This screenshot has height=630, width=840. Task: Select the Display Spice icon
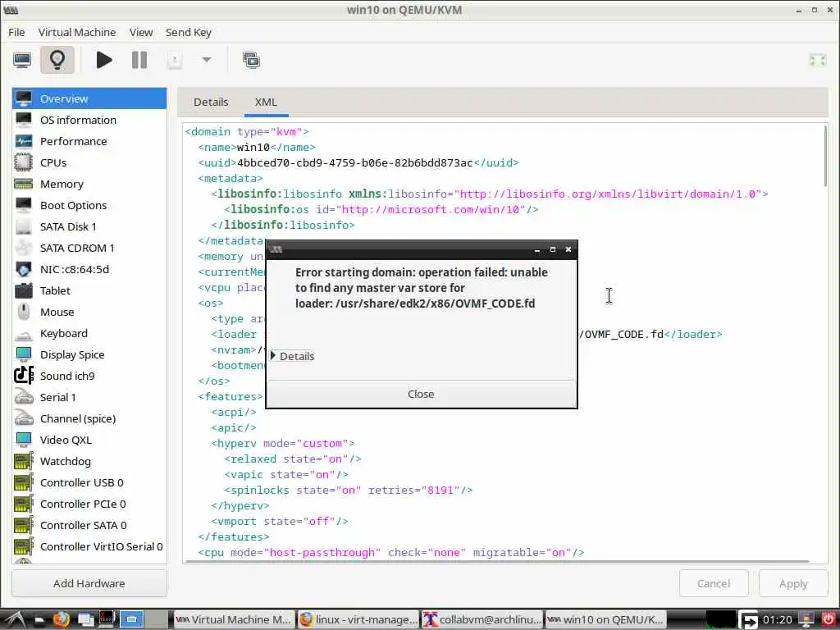(x=23, y=354)
